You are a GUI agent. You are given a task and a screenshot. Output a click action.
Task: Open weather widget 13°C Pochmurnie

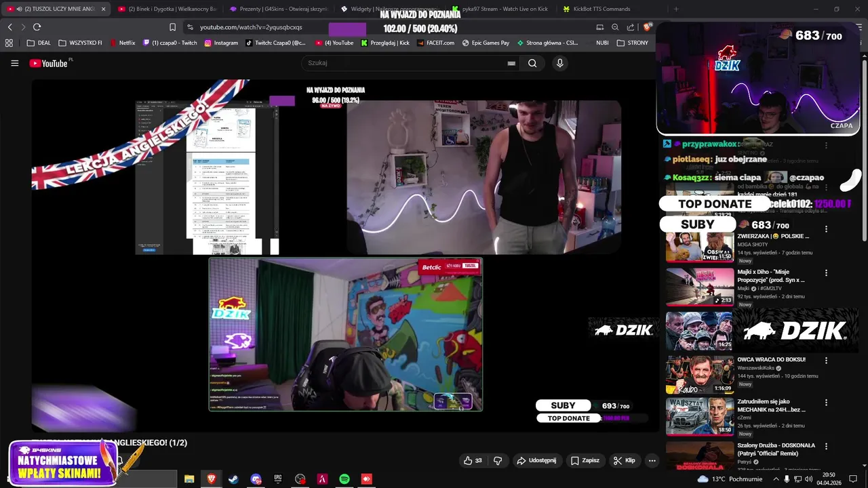[729, 479]
